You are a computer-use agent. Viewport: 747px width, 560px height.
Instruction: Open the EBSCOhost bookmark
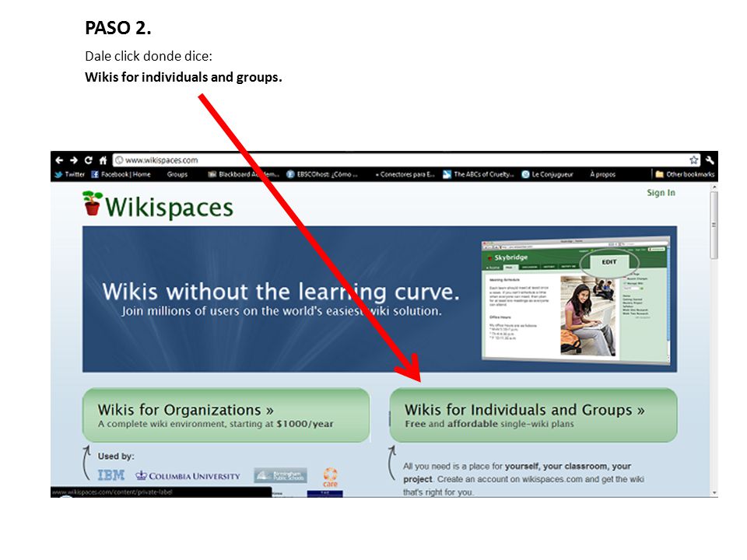pos(322,174)
